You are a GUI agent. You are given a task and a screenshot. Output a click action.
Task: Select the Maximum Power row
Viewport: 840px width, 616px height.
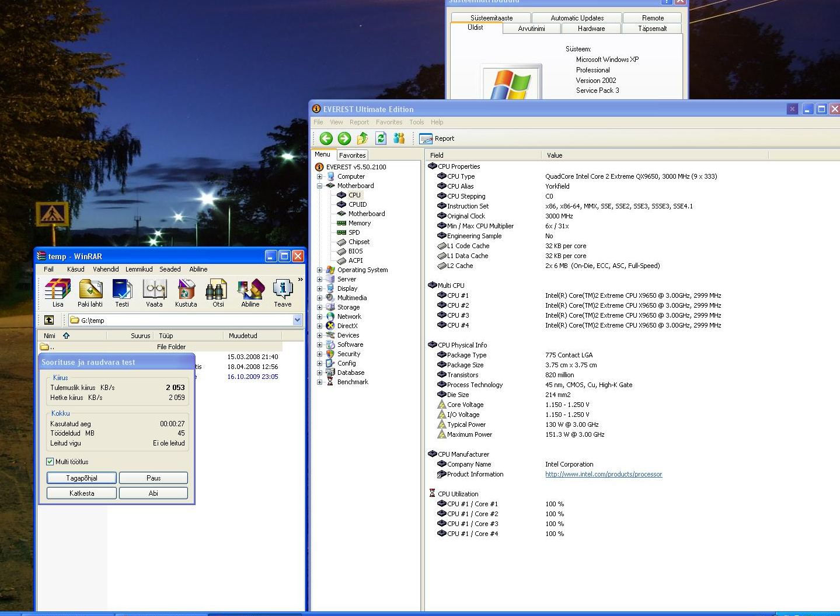click(521, 434)
